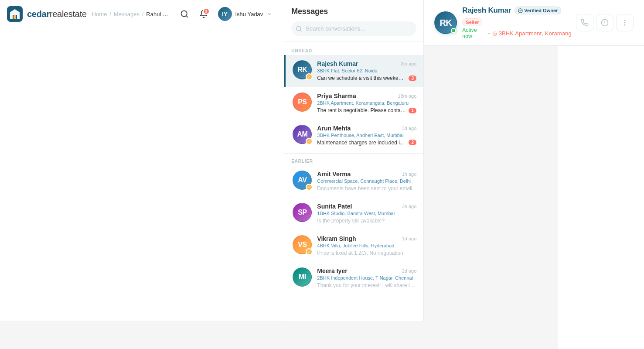Click 2BHK Apartment, Koramangala, Bengaluru text
644x349 pixels.
(363, 103)
